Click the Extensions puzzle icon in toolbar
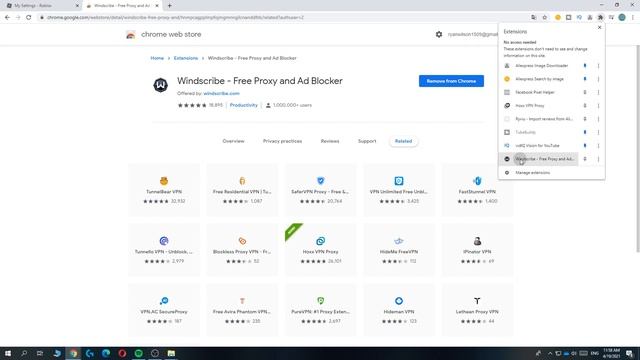640x360 pixels. click(x=600, y=18)
